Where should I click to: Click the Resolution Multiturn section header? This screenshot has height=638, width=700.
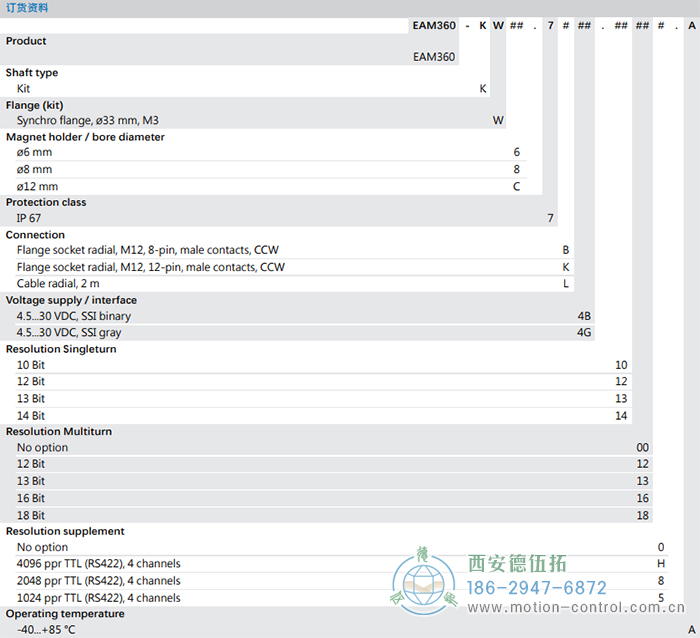pos(59,431)
